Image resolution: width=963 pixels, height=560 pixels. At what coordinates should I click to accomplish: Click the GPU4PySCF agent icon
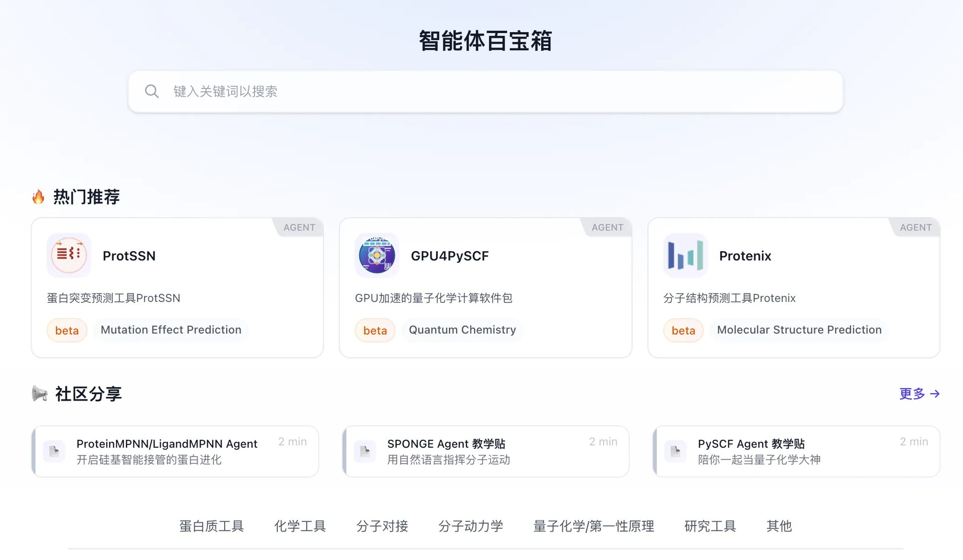point(377,255)
